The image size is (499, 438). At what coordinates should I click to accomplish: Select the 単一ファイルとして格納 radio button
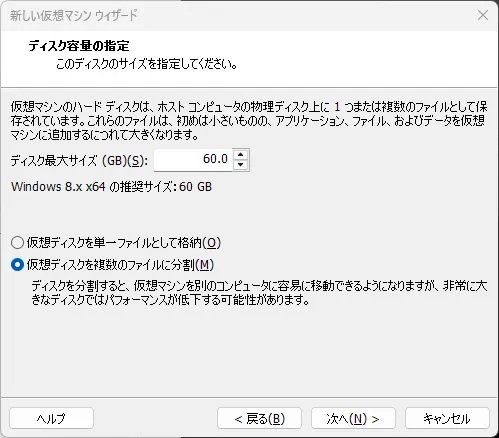click(x=17, y=243)
